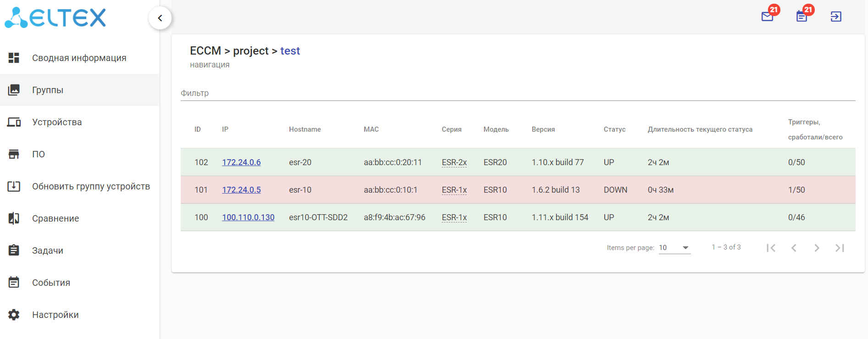The height and width of the screenshot is (339, 868).
Task: Sort by the Статус column header
Action: click(614, 129)
